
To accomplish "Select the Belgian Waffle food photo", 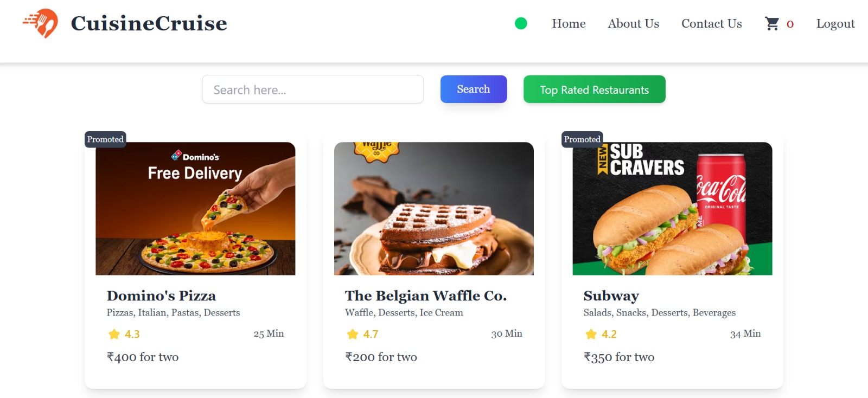I will (x=433, y=209).
